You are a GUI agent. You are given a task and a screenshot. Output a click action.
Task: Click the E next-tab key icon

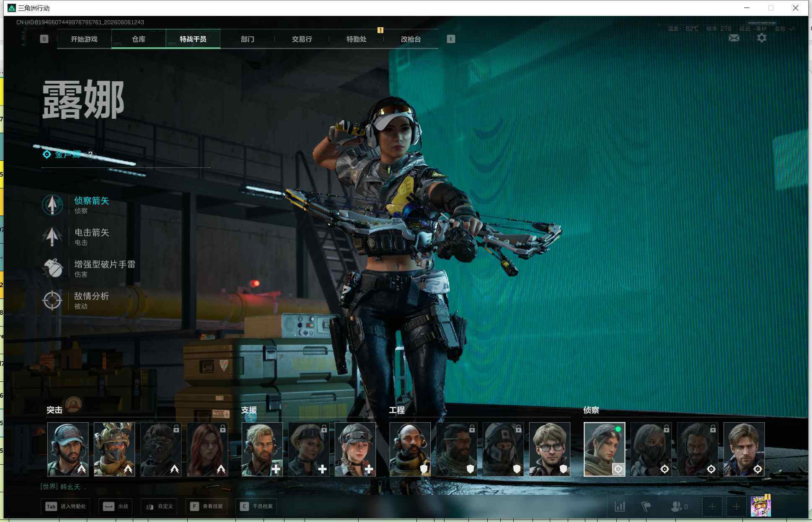[x=451, y=39]
